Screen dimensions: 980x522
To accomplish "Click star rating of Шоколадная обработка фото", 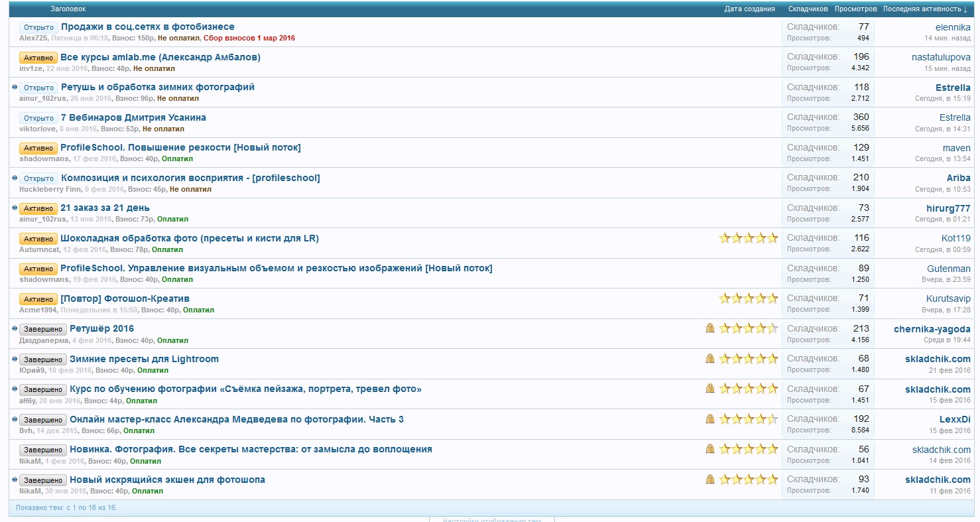I will tap(748, 238).
